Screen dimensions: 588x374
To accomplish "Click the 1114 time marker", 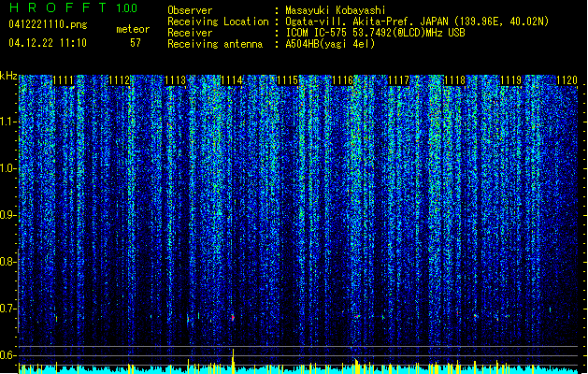I will pyautogui.click(x=231, y=80).
